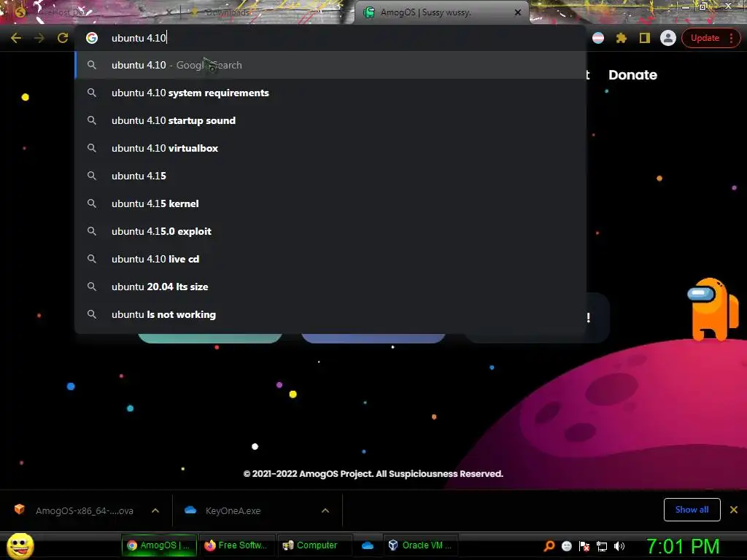Viewport: 747px width, 560px height.
Task: Click in the address bar text field
Action: pos(333,38)
